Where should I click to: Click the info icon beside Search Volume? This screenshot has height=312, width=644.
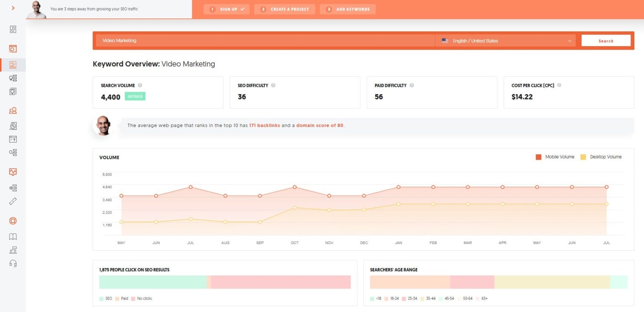click(x=140, y=85)
